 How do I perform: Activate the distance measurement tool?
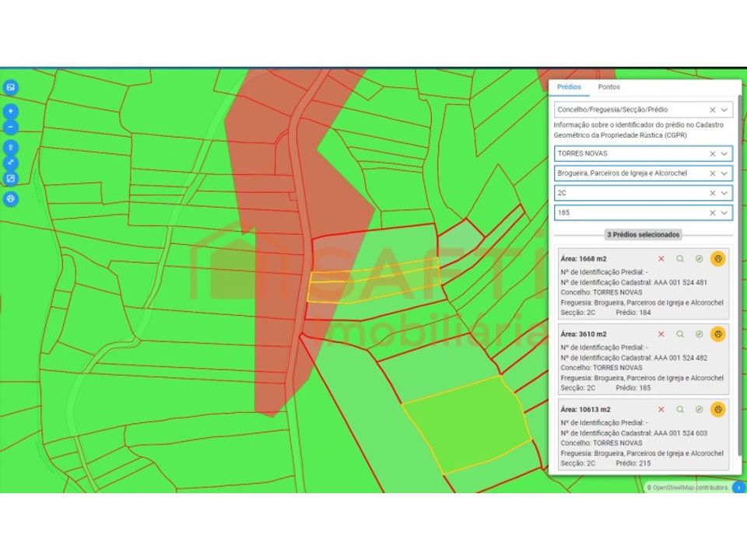(10, 163)
